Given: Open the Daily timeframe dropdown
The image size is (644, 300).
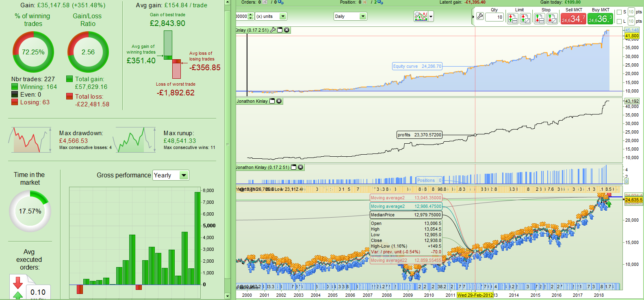Looking at the screenshot, I should tap(350, 16).
